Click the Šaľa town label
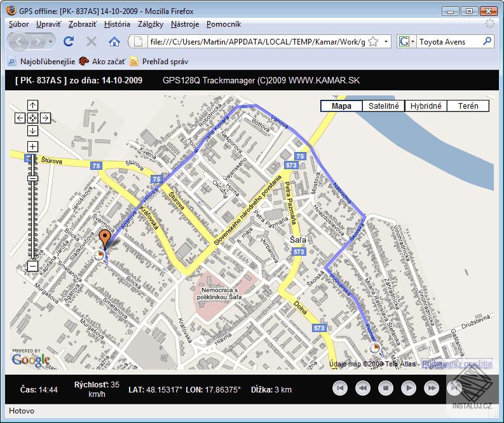This screenshot has width=504, height=423. point(298,240)
